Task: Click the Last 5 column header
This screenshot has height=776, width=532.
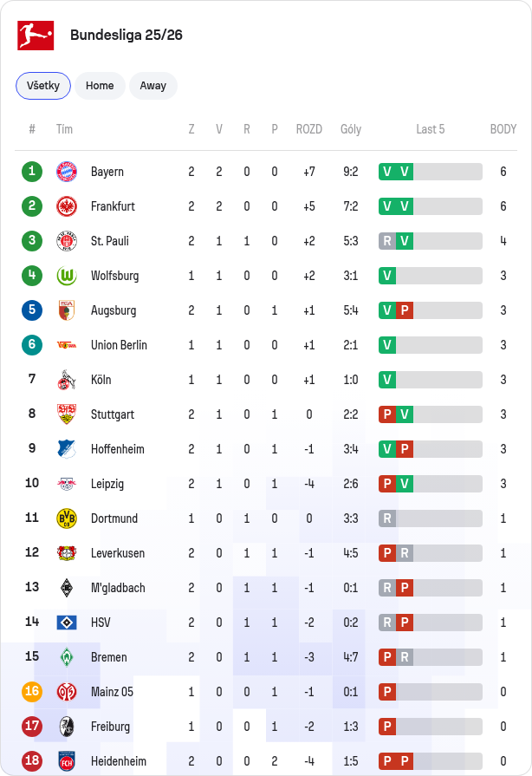Action: coord(430,129)
